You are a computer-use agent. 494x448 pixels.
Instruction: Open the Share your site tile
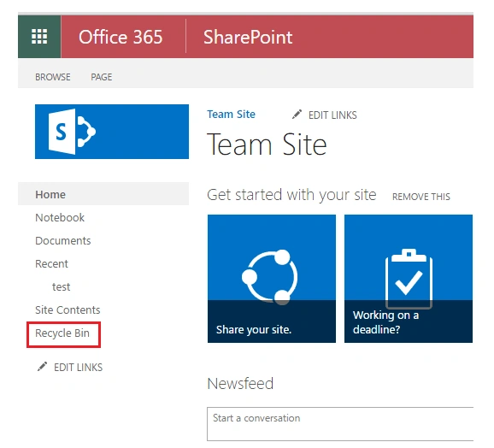click(x=272, y=279)
